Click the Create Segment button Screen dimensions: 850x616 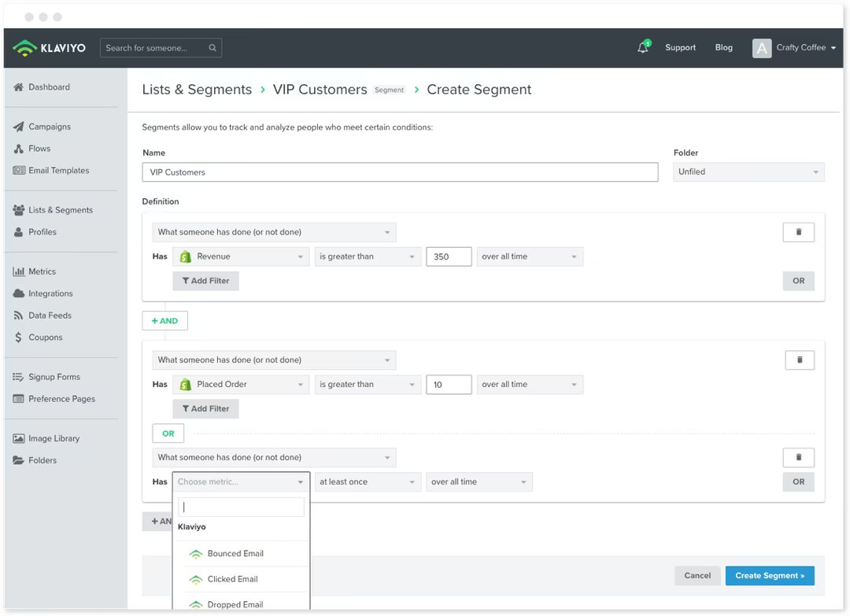(770, 575)
